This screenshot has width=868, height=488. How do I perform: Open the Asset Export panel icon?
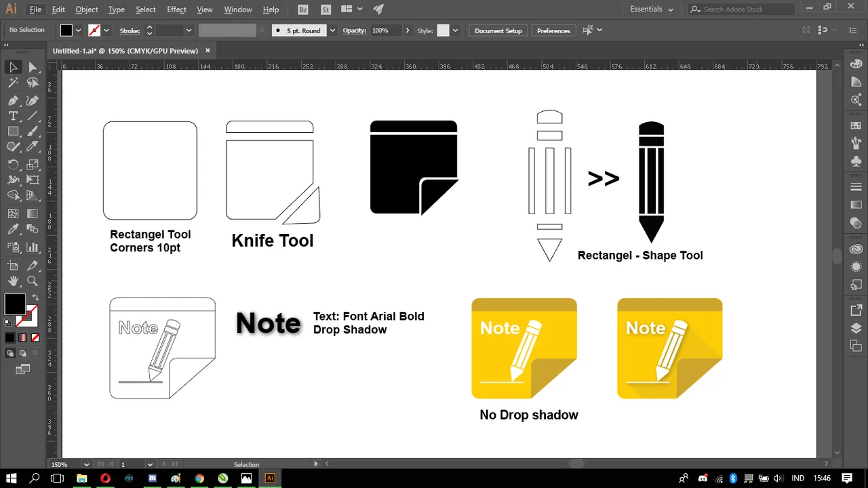[x=856, y=310]
